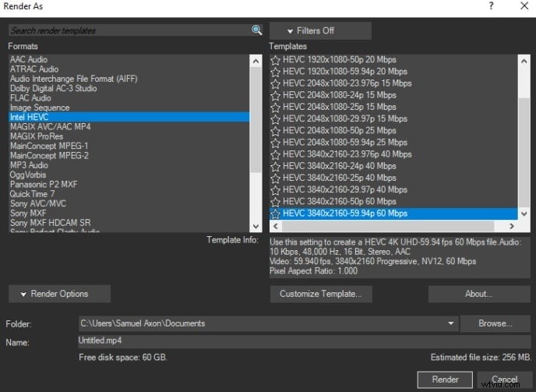Favorite the HEVC 1920x1080-59.94p 20 Mbps star
Screen dimensions: 536x392
[276, 72]
